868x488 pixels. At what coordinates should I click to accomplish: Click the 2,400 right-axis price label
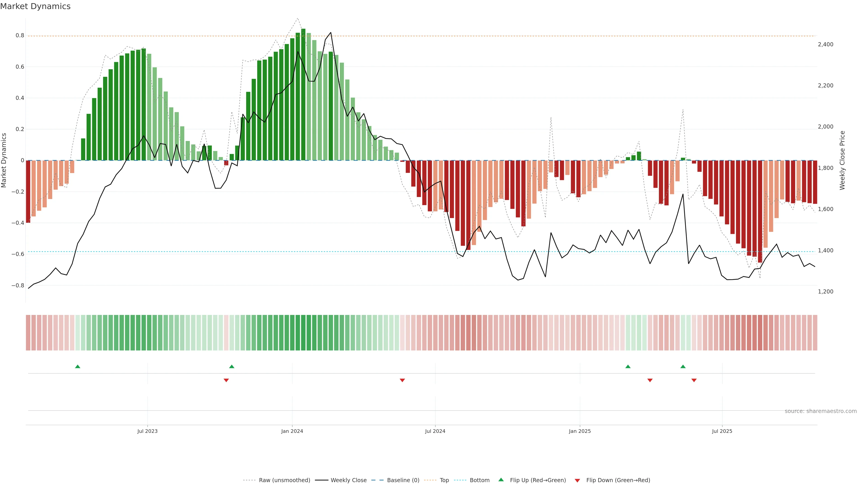[825, 45]
